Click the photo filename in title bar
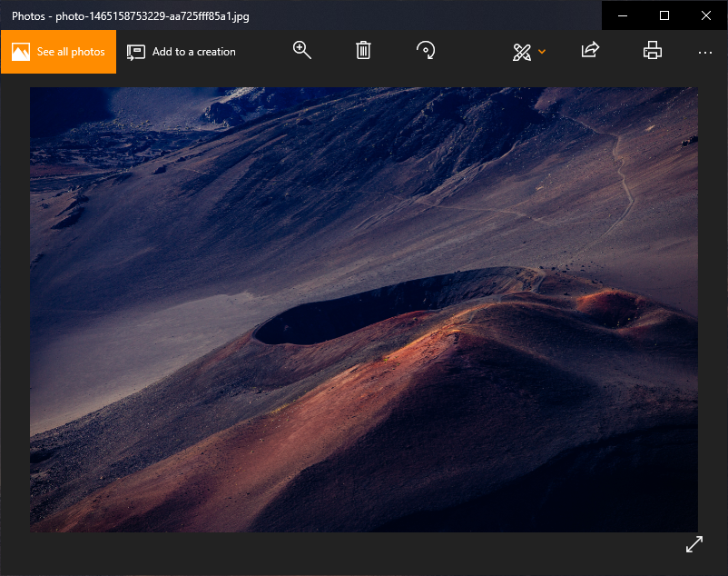Image resolution: width=728 pixels, height=576 pixels. coord(152,15)
